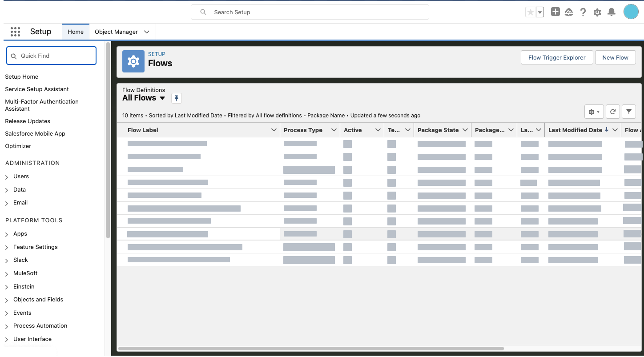
Task: Expand the MuleSoft tree node
Action: [x=7, y=274]
